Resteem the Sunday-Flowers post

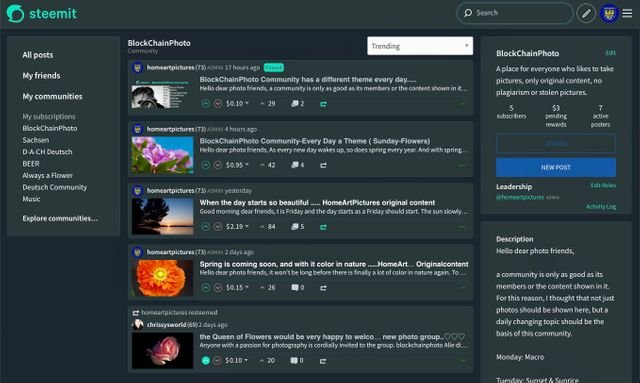(323, 165)
